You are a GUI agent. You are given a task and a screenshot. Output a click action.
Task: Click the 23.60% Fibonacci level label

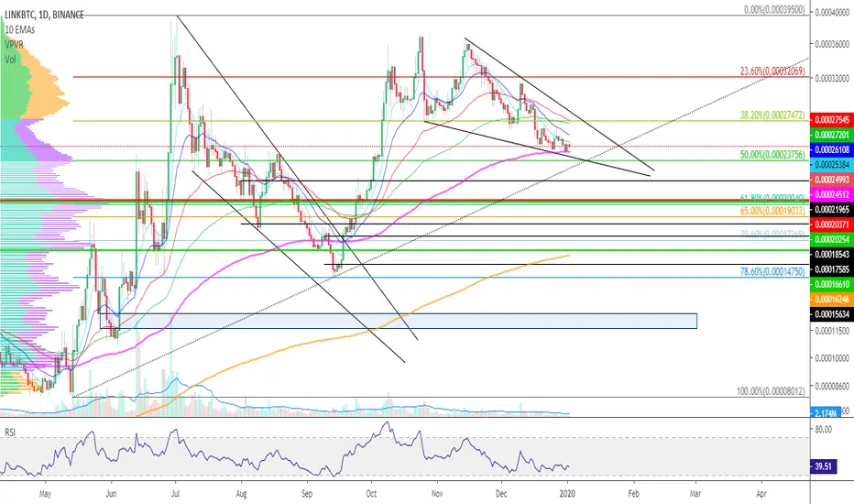(772, 71)
